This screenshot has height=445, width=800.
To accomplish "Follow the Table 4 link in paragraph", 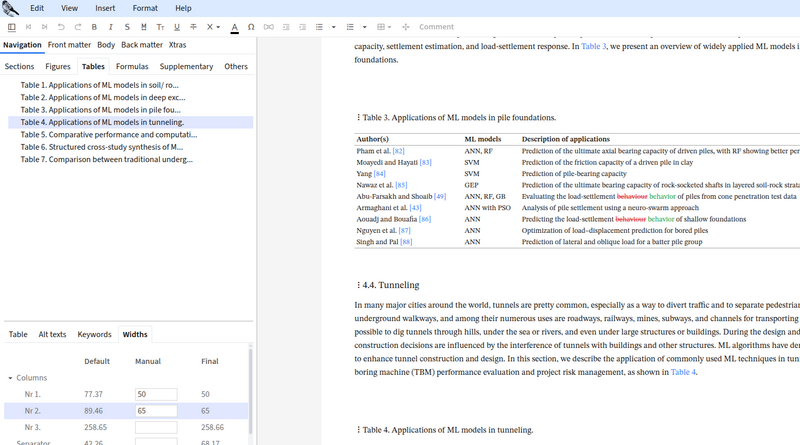I will [x=683, y=372].
